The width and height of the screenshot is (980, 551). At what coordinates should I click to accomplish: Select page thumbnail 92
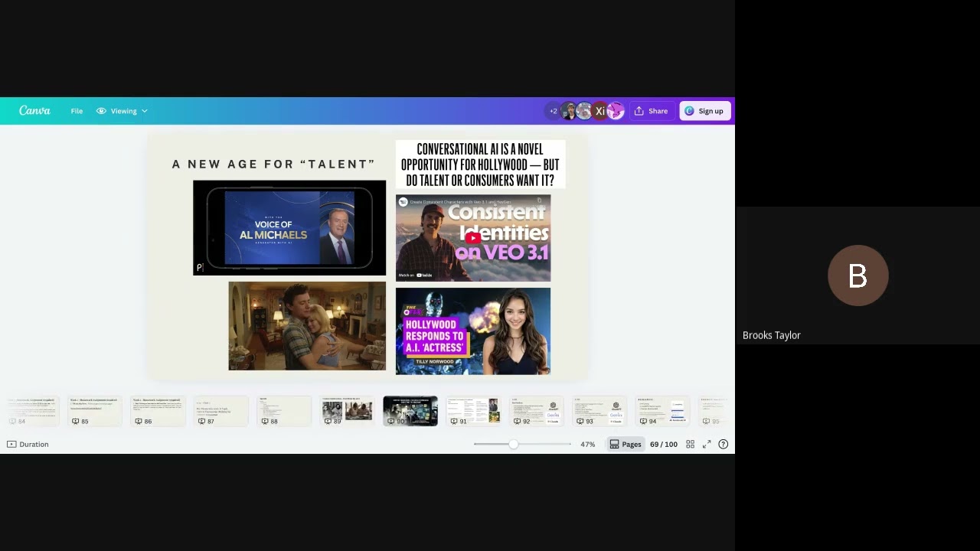pos(537,411)
